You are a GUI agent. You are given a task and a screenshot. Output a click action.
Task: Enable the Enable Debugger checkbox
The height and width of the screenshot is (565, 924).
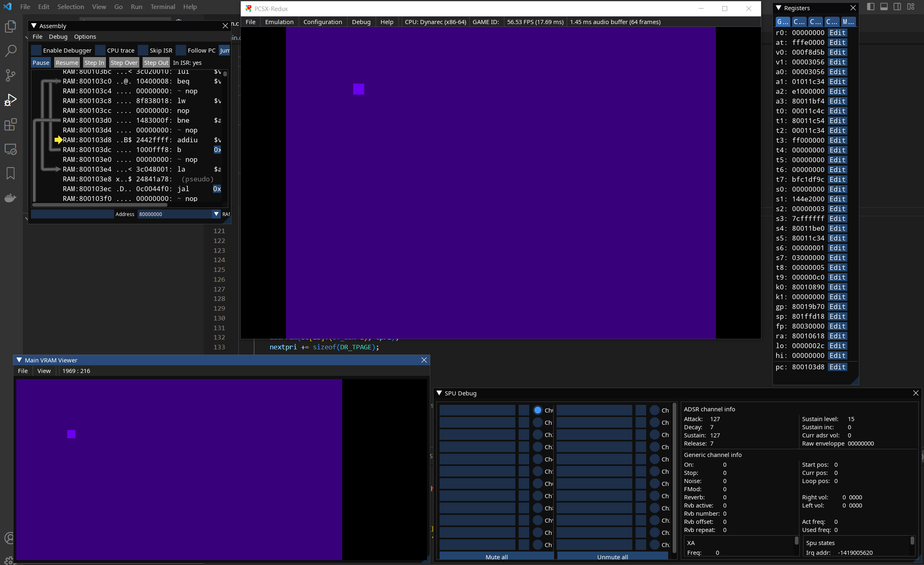(x=36, y=51)
